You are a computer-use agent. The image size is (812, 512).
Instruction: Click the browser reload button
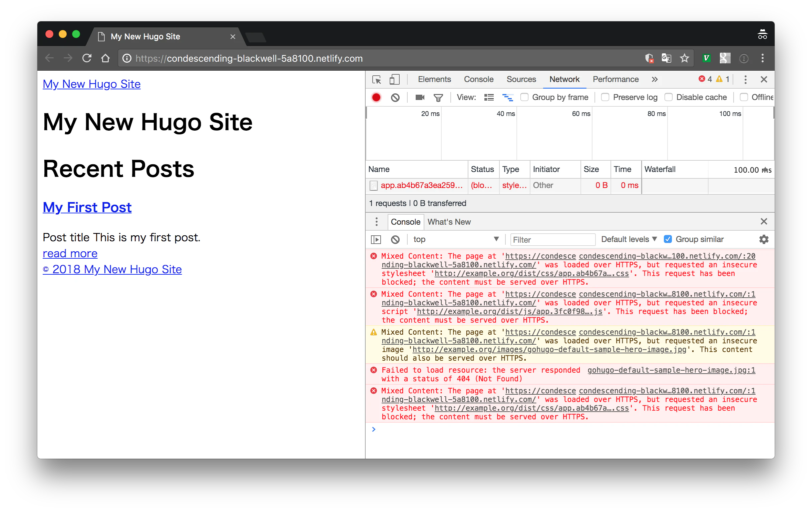[87, 58]
